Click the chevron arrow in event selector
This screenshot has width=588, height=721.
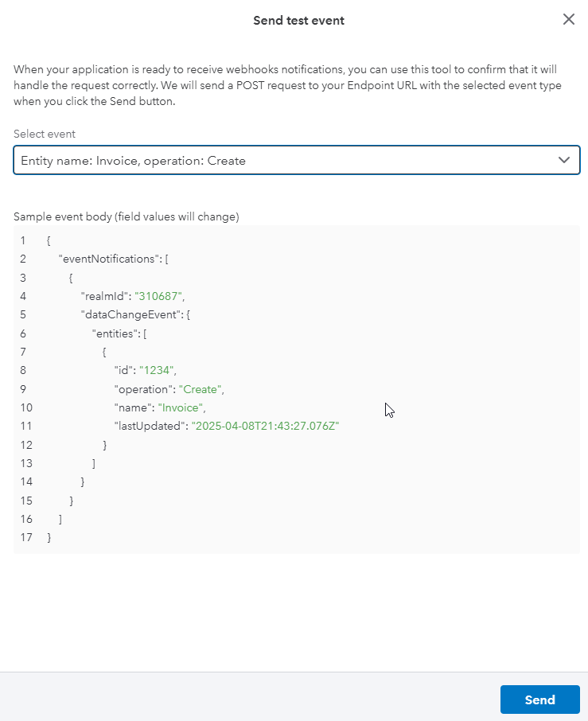[x=564, y=160]
